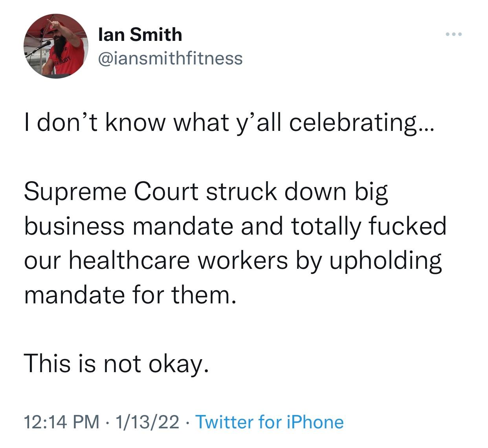
Task: Click the line starting "business mandate and"
Action: (x=235, y=226)
